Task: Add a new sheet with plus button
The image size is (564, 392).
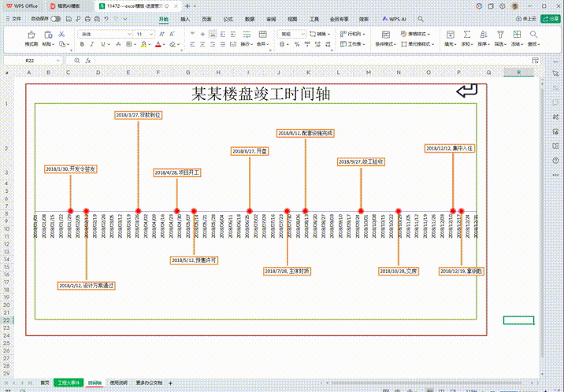Action: tap(170, 383)
